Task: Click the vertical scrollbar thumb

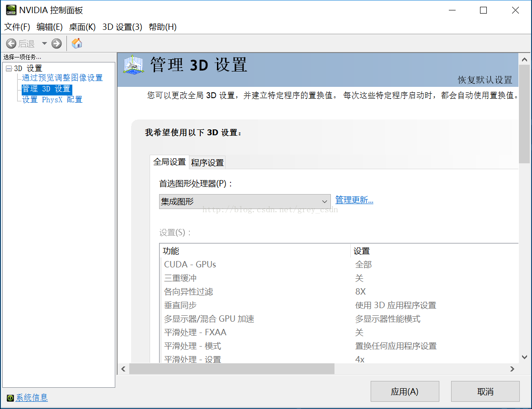Action: click(524, 114)
